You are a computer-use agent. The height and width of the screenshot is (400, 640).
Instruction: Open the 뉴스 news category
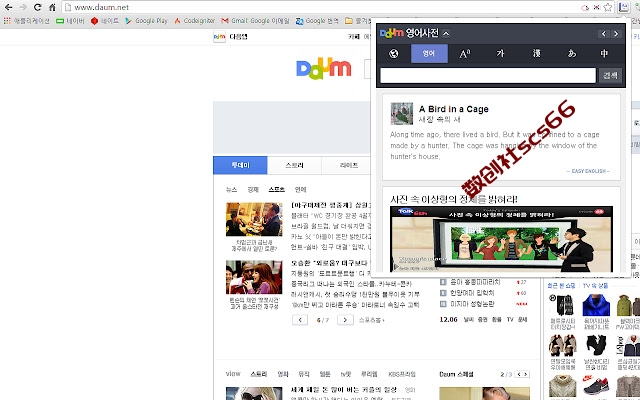click(x=231, y=189)
